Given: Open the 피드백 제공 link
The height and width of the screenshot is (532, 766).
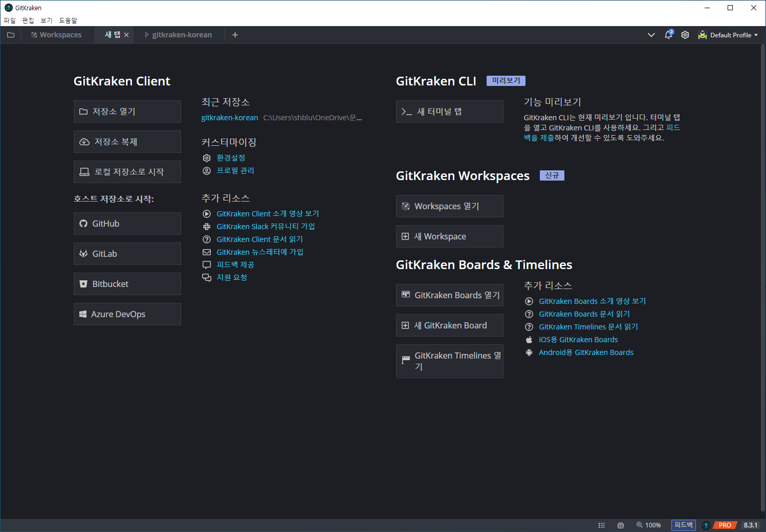Looking at the screenshot, I should point(235,265).
